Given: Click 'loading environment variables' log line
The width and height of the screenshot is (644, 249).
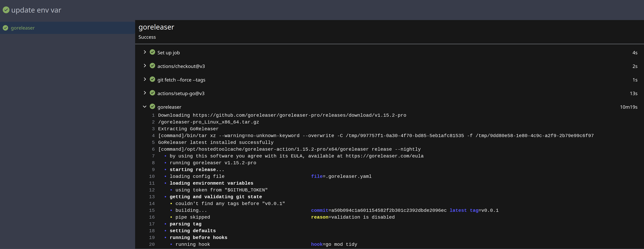Looking at the screenshot, I should [211, 183].
